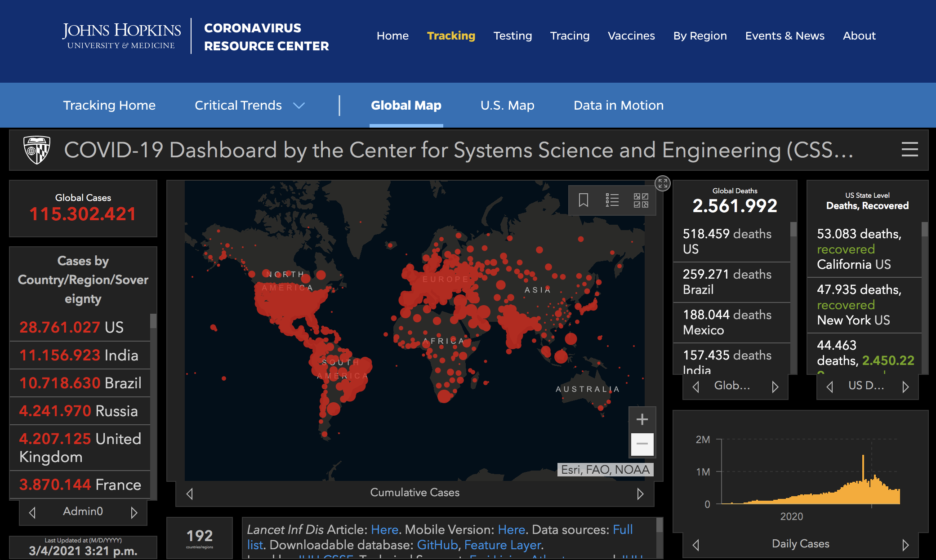
Task: Click the Johns Hopkins University logo
Action: (121, 36)
